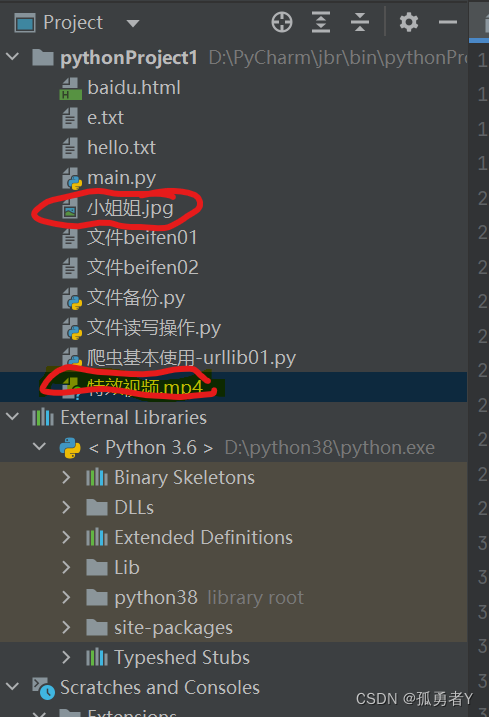Viewport: 489px width, 717px height.
Task: Select hello.txt file
Action: click(122, 148)
